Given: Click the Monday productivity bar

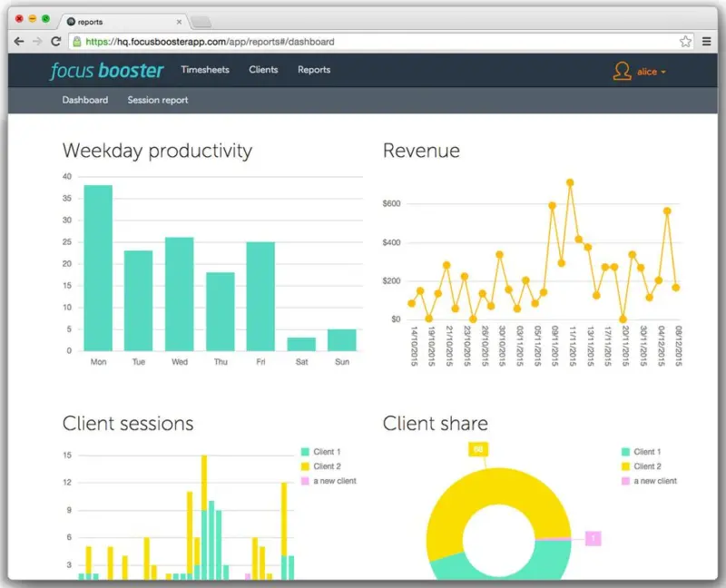Looking at the screenshot, I should (98, 268).
